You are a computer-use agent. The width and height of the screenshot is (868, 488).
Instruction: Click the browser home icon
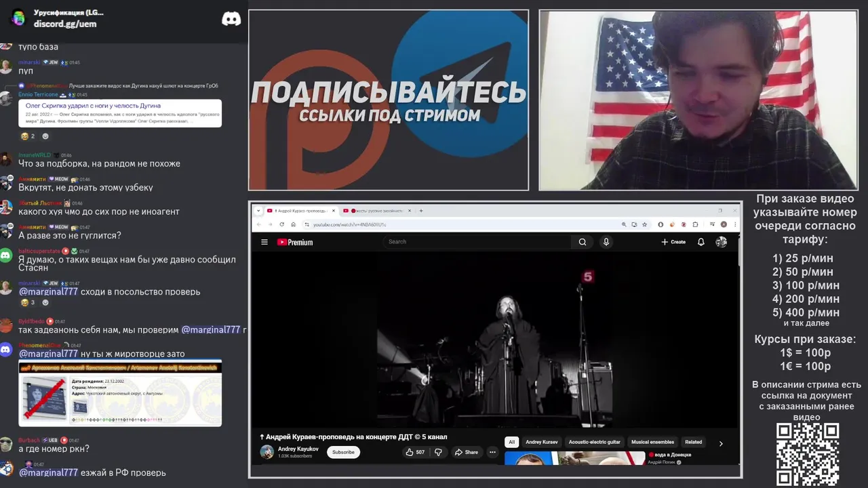coord(294,224)
